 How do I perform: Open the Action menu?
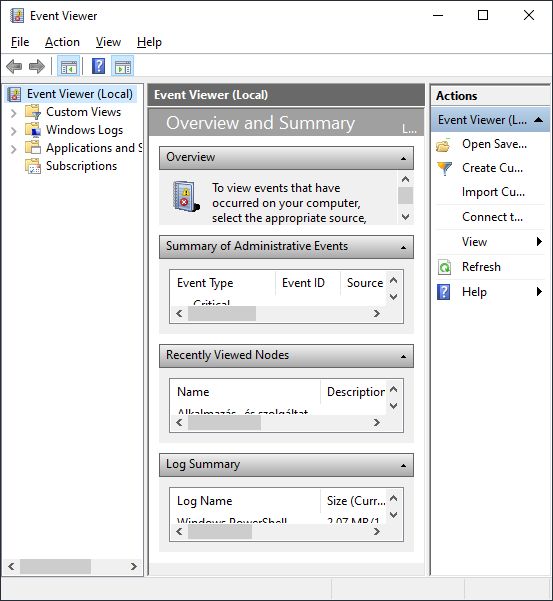(62, 42)
